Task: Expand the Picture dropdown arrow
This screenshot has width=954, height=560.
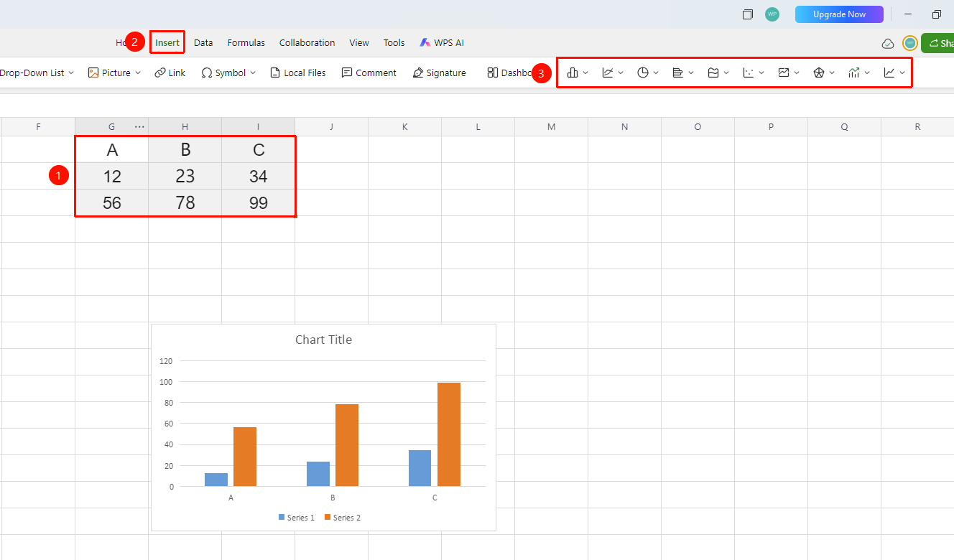Action: point(138,73)
